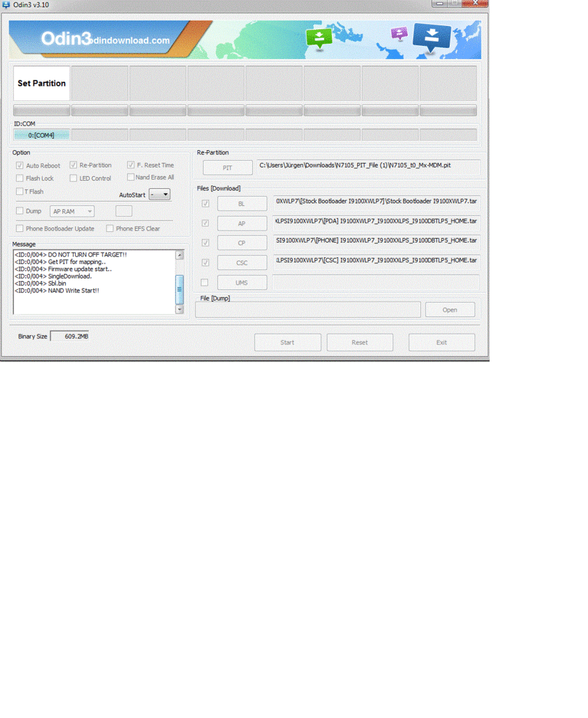Image resolution: width=588 pixels, height=718 pixels.
Task: Click the Reset button
Action: tap(360, 342)
